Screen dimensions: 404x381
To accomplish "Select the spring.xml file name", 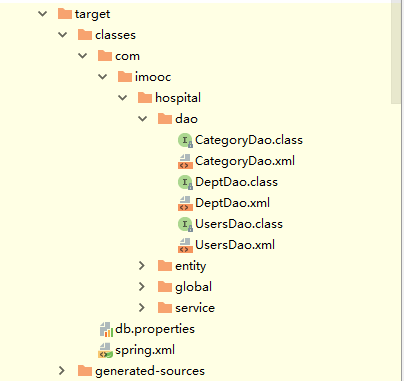I will coord(145,350).
